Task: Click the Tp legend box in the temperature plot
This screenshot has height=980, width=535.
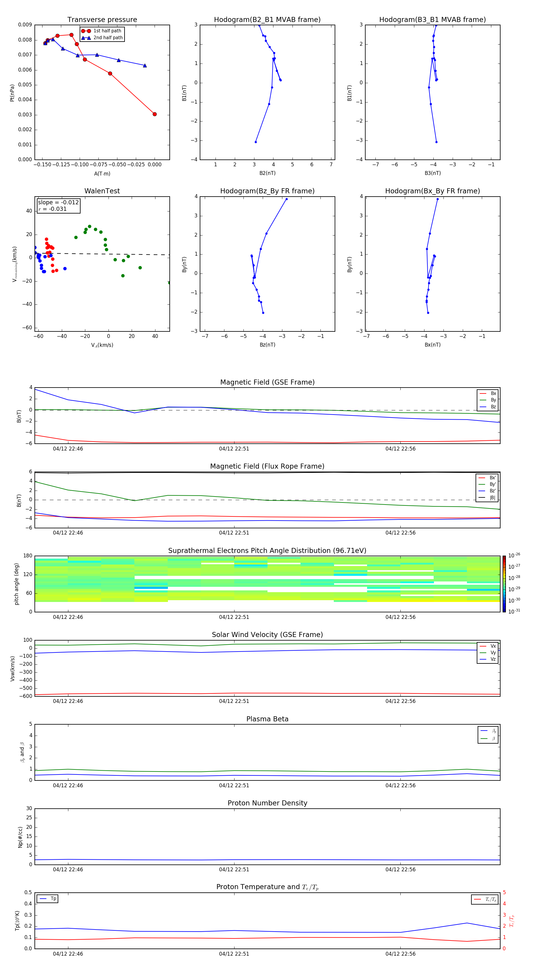Action: tap(48, 899)
